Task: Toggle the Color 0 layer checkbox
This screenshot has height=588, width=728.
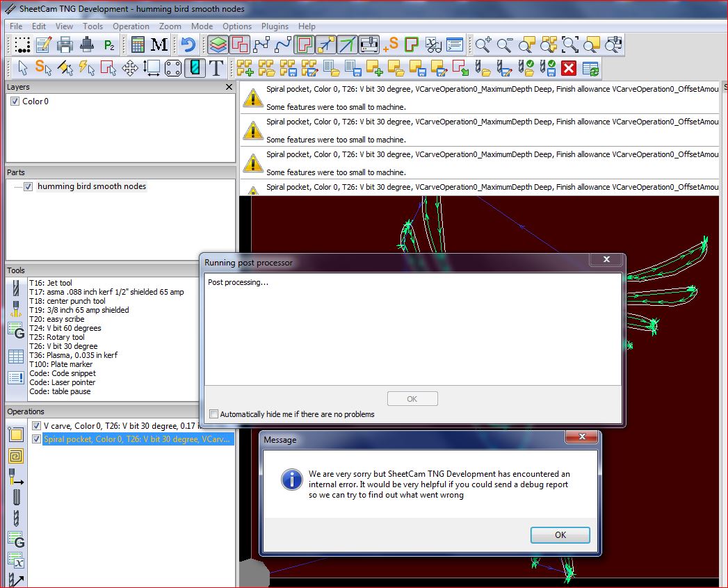Action: pyautogui.click(x=15, y=101)
